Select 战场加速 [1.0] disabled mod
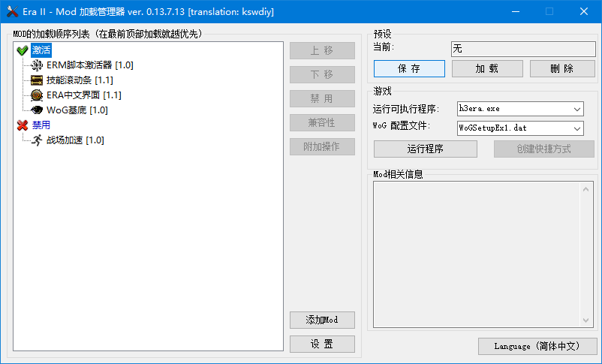The image size is (602, 364). pyautogui.click(x=75, y=140)
